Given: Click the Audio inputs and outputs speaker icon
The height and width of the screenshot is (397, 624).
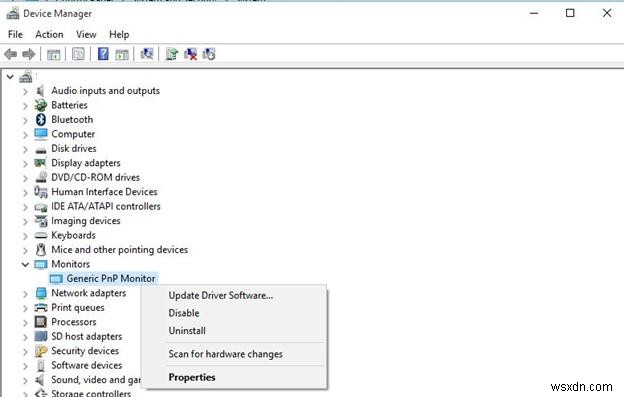Looking at the screenshot, I should click(40, 91).
